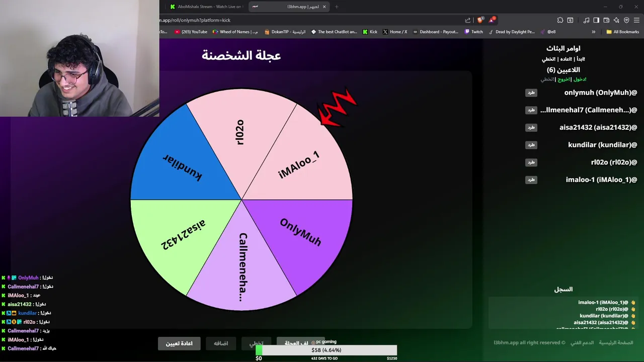Open a new browser tab
644x362 pixels.
(x=337, y=7)
